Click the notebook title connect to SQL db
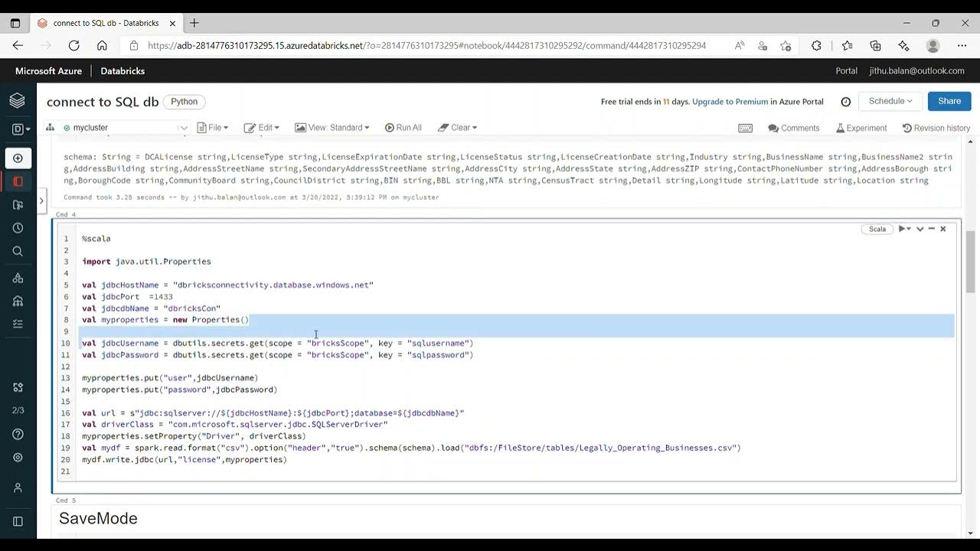 pos(103,102)
